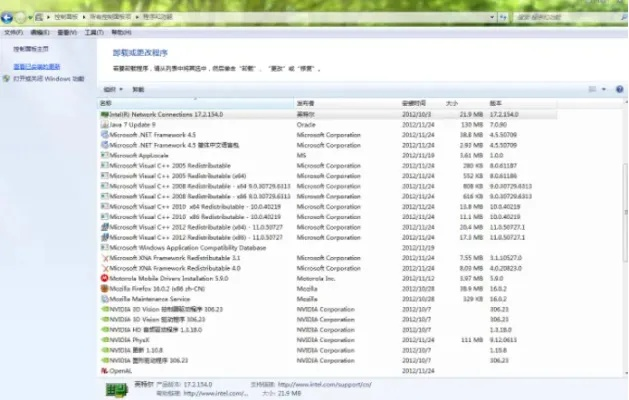Click the Mozilla Maintenance Service icon

pos(105,299)
